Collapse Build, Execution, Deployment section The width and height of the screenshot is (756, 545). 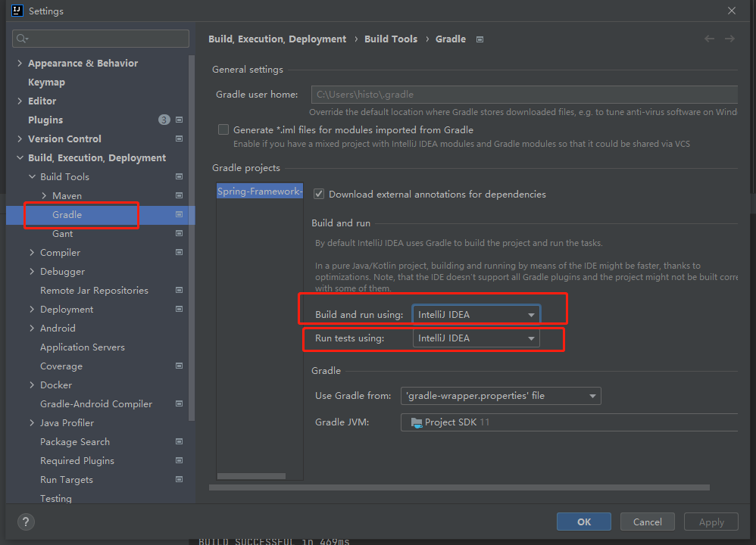pyautogui.click(x=20, y=157)
